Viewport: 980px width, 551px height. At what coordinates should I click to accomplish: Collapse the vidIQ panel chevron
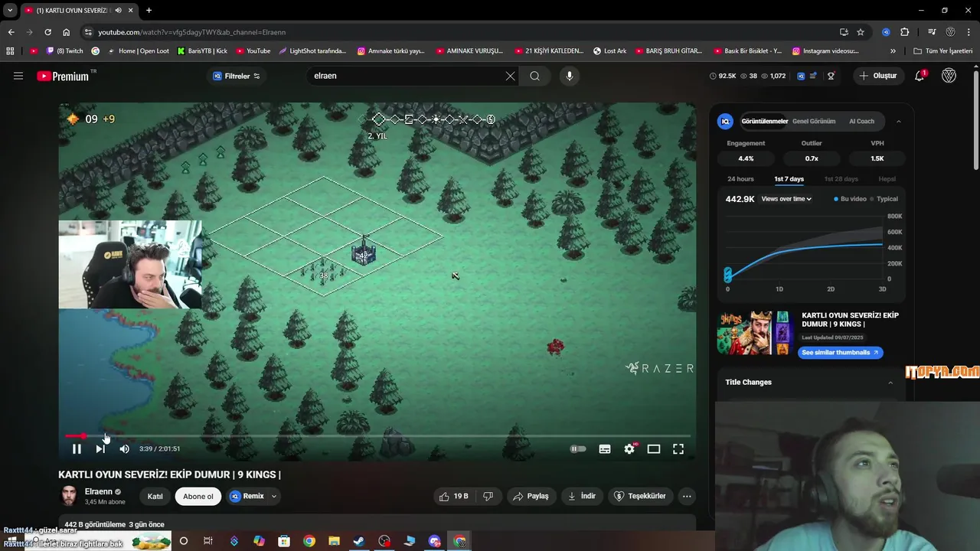[898, 121]
